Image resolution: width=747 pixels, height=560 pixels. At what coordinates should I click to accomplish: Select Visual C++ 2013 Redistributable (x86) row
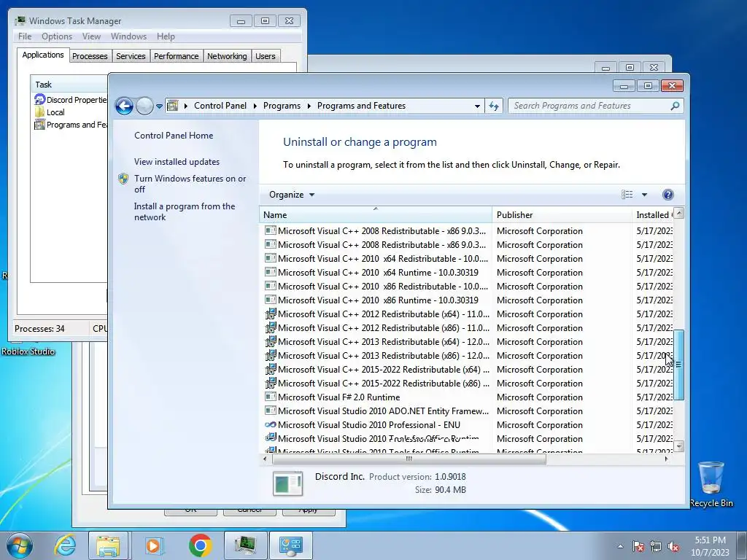coord(467,356)
